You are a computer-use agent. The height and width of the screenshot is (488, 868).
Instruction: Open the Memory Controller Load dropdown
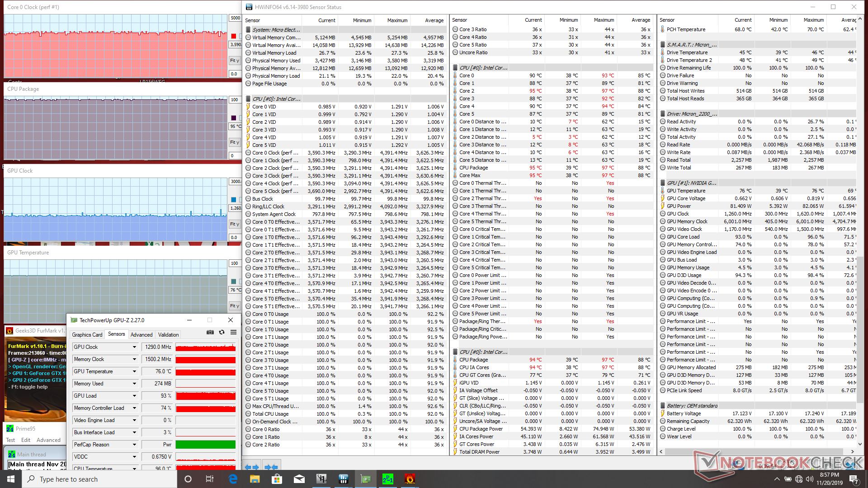134,408
